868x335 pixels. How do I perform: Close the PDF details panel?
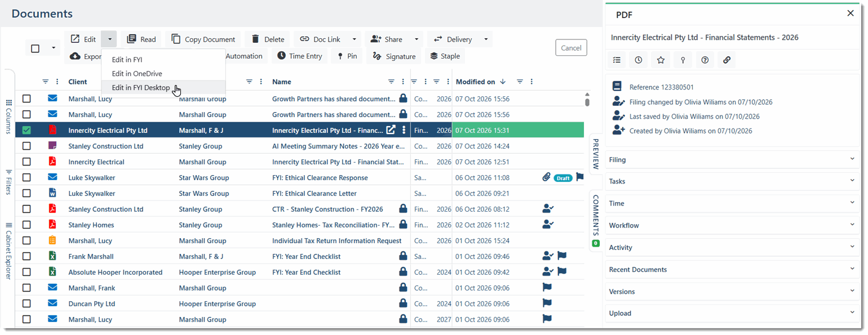pyautogui.click(x=851, y=14)
